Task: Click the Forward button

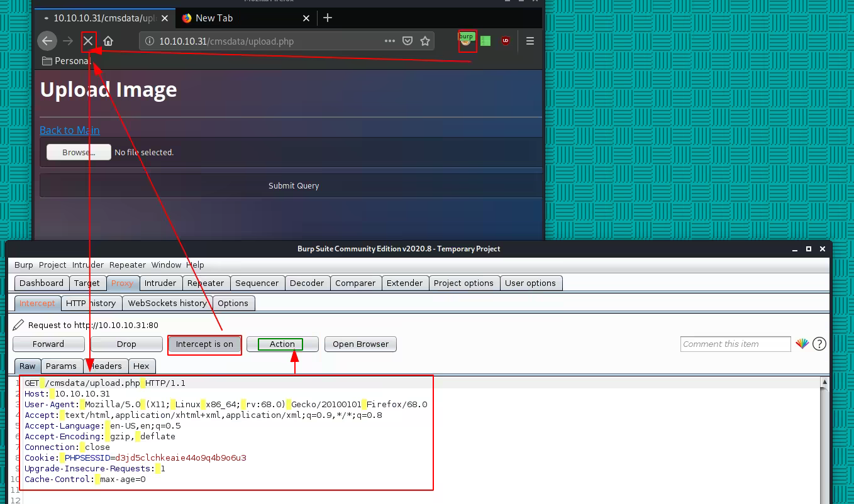Action: tap(48, 344)
